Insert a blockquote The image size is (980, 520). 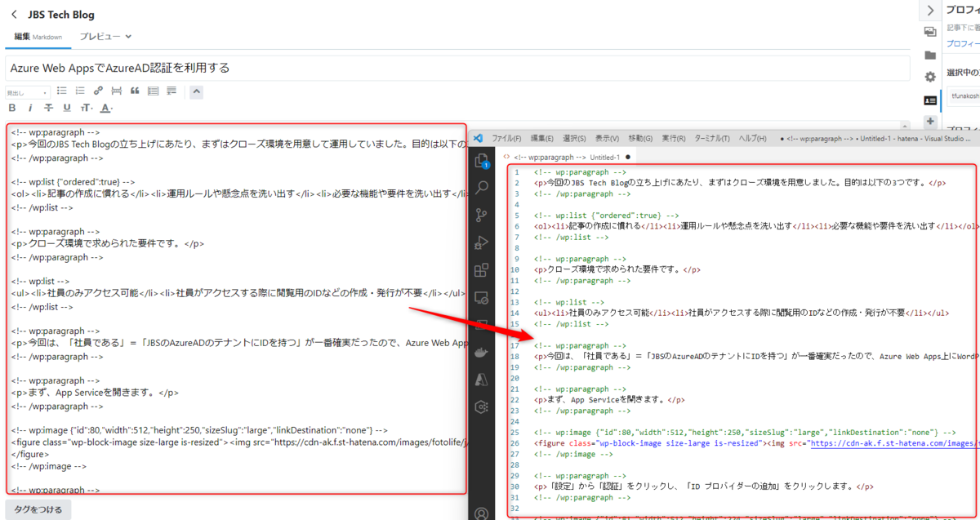135,91
